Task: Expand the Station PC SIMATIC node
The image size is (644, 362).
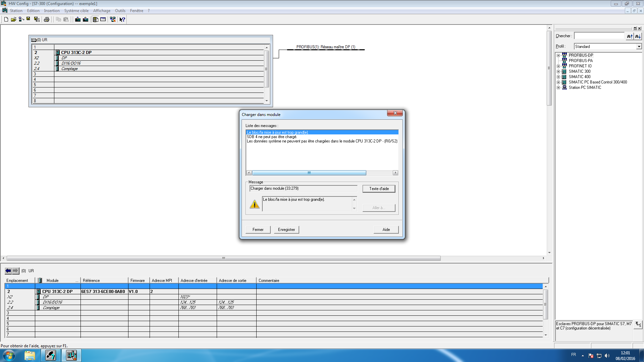Action: point(558,87)
